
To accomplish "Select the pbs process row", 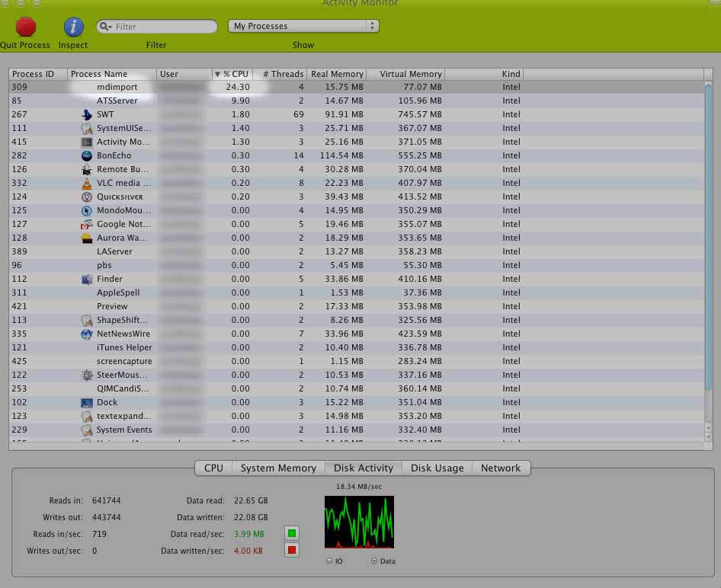I will 357,266.
